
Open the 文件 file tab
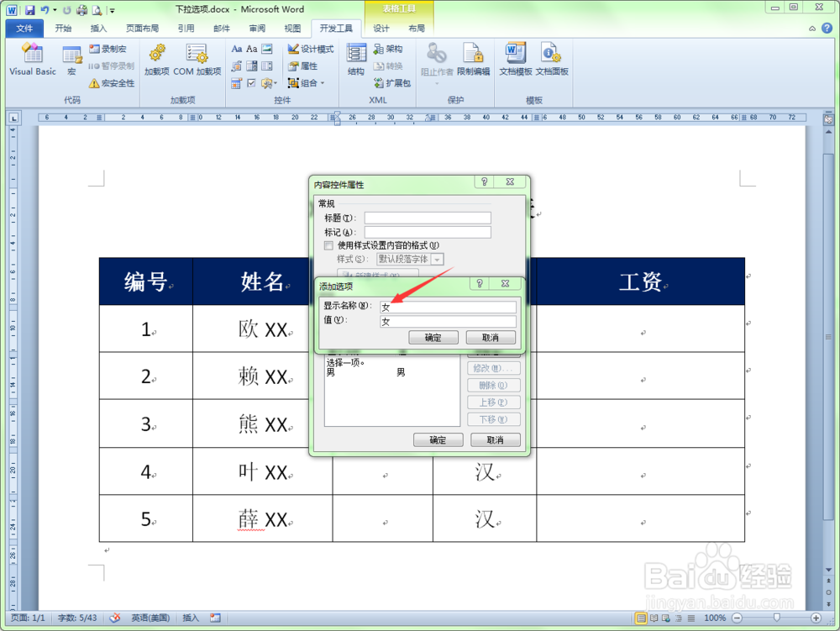[x=24, y=29]
